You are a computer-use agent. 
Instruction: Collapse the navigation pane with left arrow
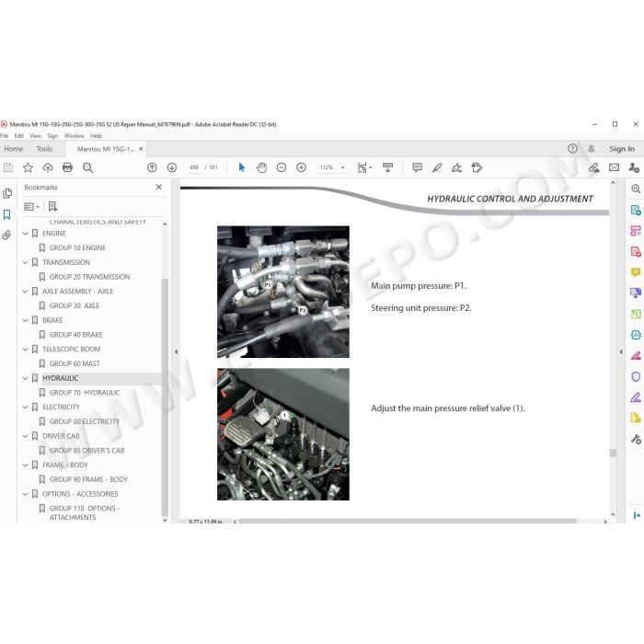pos(177,351)
